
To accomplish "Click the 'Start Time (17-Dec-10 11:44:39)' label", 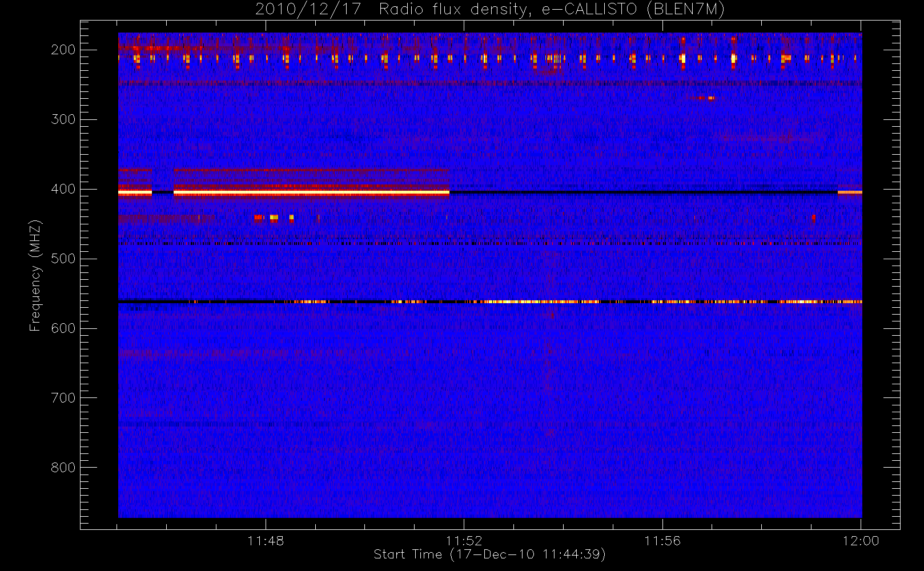I will (x=489, y=554).
